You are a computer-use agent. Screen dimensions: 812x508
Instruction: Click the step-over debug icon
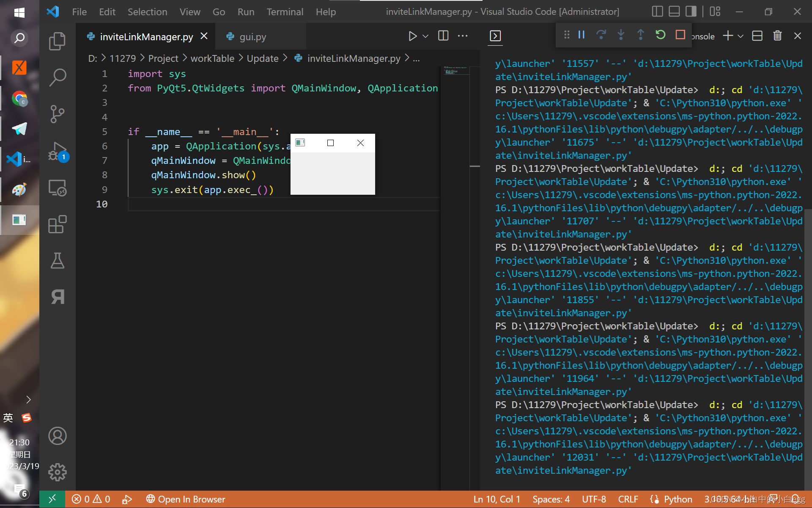click(x=601, y=35)
